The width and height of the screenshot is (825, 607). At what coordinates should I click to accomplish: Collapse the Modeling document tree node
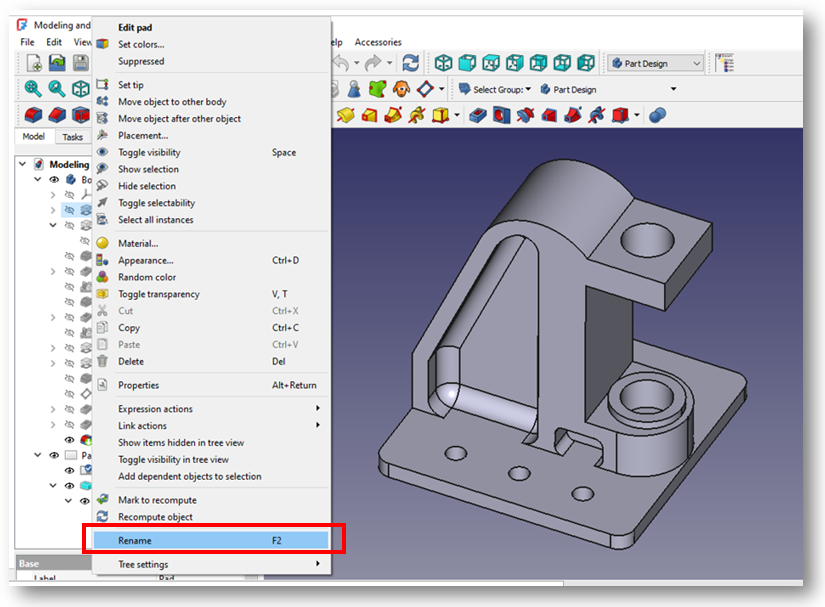click(x=22, y=164)
